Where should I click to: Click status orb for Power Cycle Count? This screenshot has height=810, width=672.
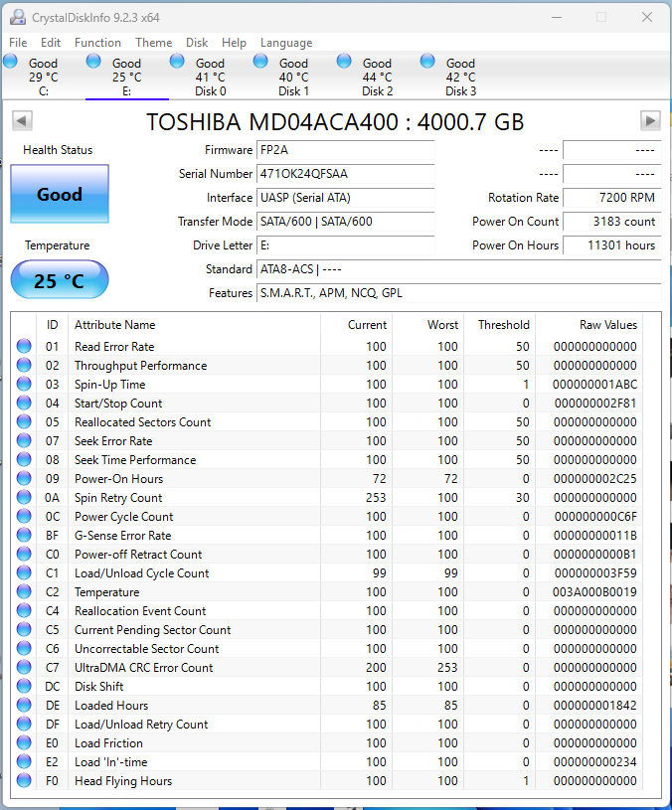tap(24, 516)
